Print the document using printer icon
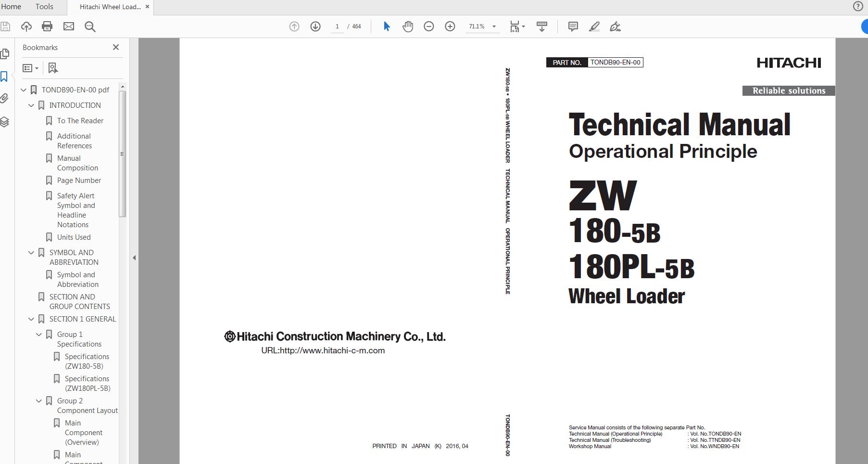This screenshot has width=868, height=464. coord(47,26)
